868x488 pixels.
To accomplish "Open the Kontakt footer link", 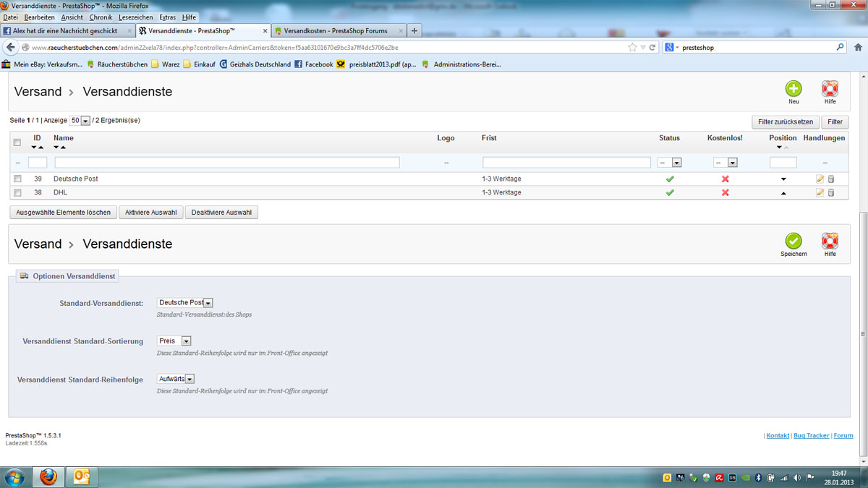I will [778, 436].
